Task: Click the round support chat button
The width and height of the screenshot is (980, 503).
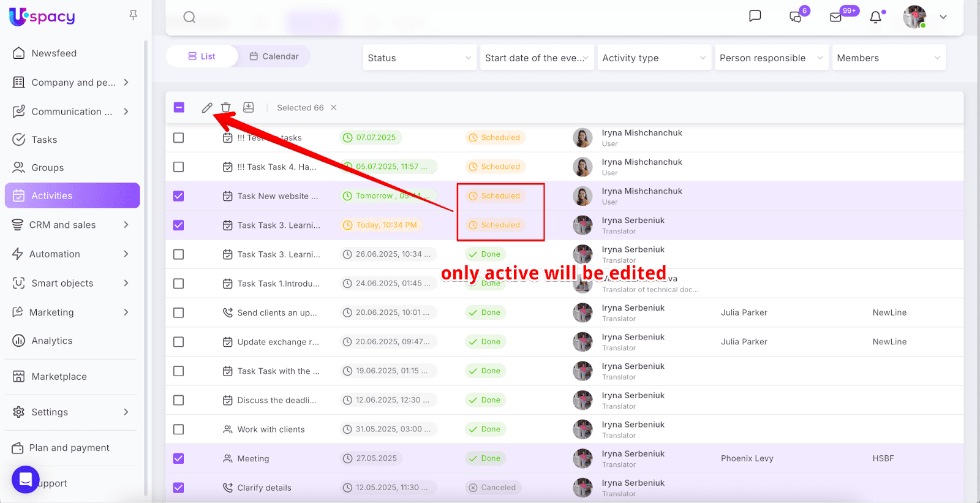Action: click(26, 480)
